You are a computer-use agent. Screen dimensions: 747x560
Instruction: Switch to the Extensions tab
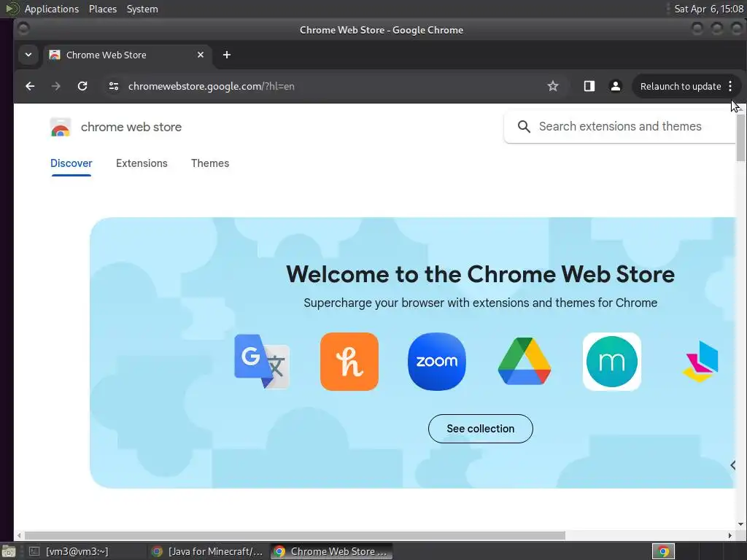point(142,163)
